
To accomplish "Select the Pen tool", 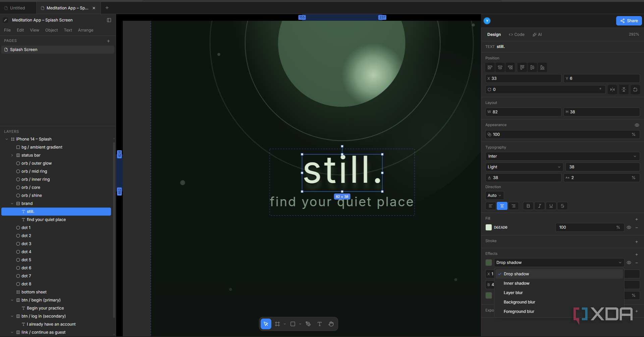I will [x=308, y=324].
